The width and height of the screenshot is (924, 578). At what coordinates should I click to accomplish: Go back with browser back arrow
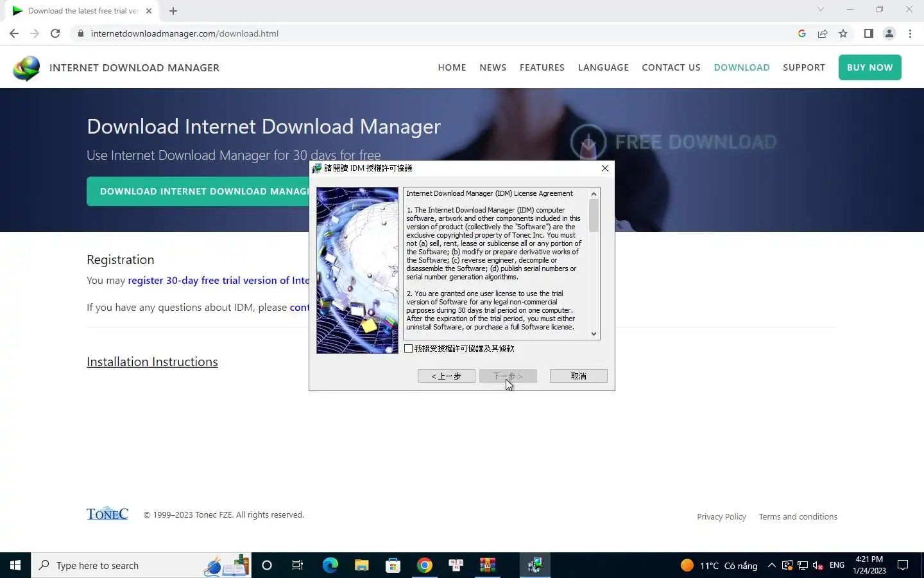pos(14,33)
